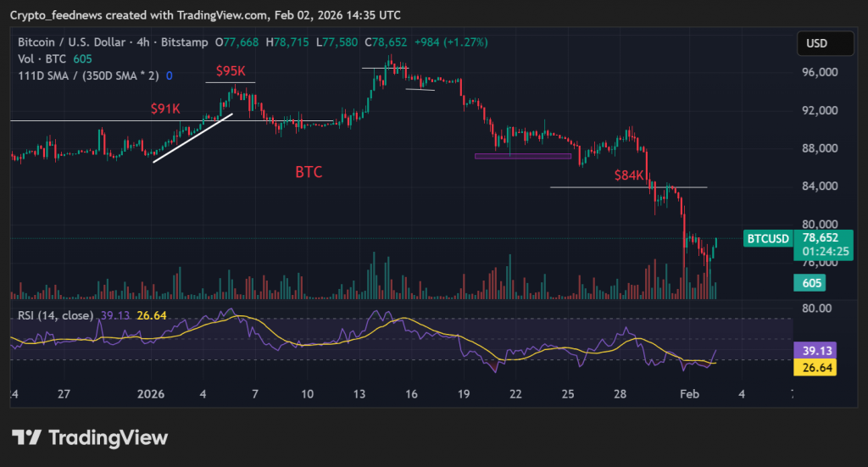Click the Feb label on time axis
Viewport: 868px width, 467px height.
coord(689,394)
